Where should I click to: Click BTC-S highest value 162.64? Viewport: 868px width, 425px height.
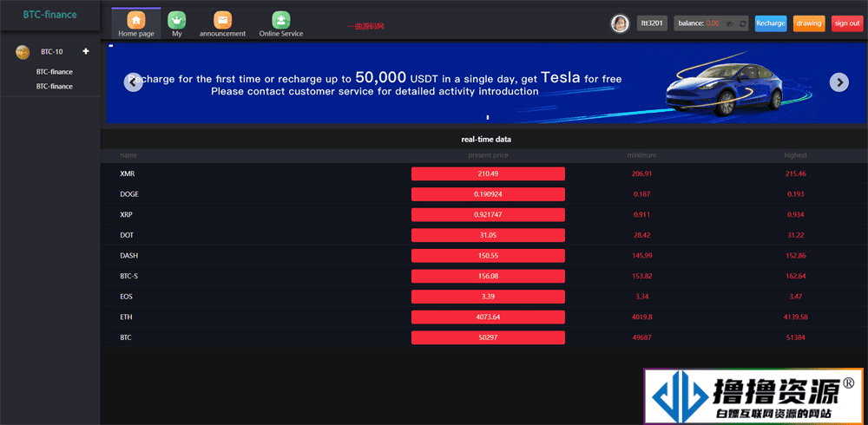795,276
